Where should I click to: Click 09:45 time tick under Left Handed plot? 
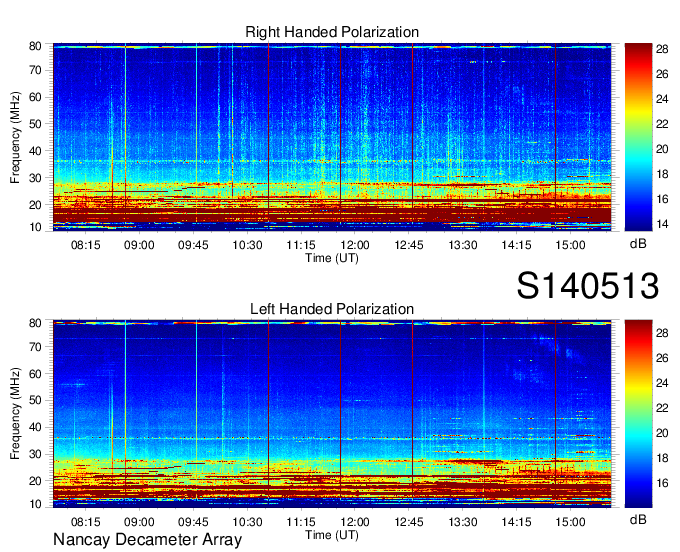pos(193,522)
